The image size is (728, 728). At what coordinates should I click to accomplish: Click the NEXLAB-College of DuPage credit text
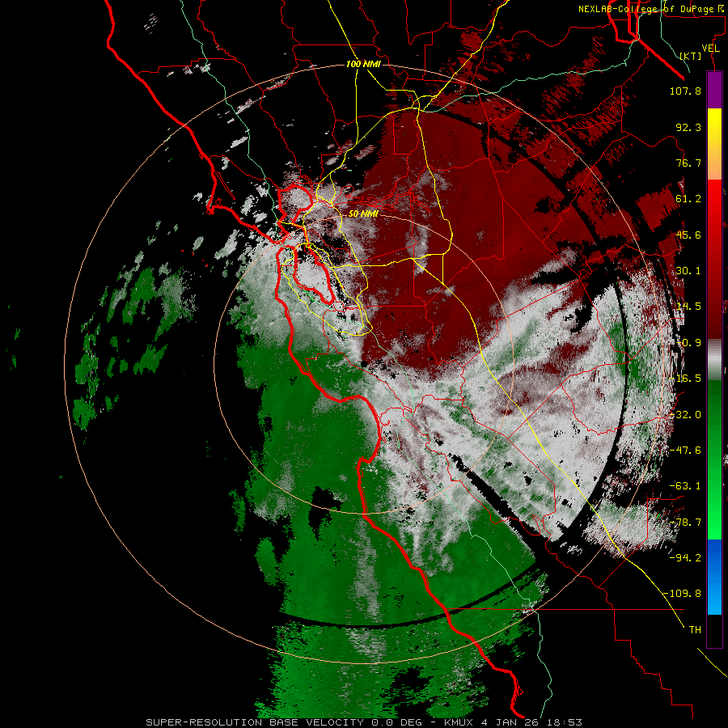[650, 9]
